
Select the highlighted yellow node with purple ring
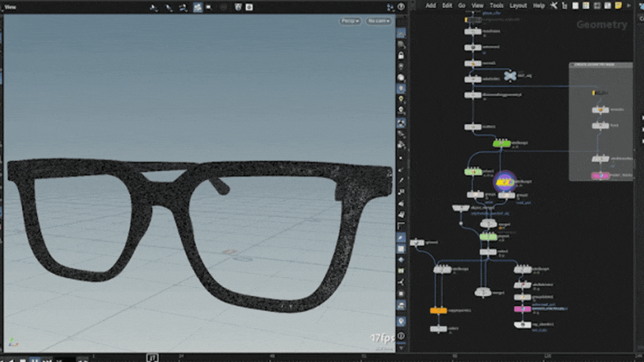pyautogui.click(x=505, y=182)
